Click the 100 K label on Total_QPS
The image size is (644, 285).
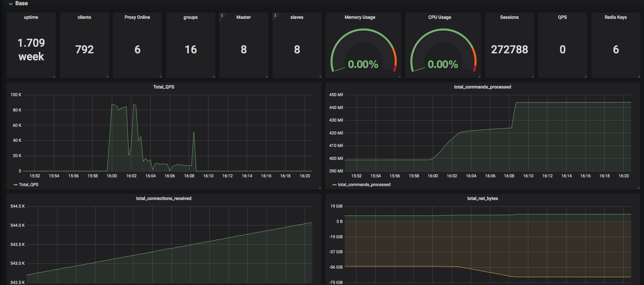click(16, 95)
